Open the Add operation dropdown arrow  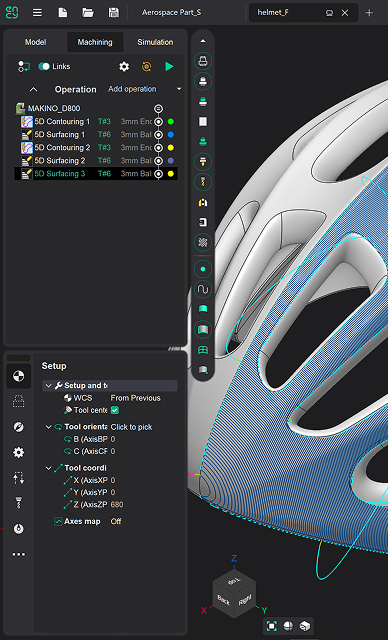(179, 89)
